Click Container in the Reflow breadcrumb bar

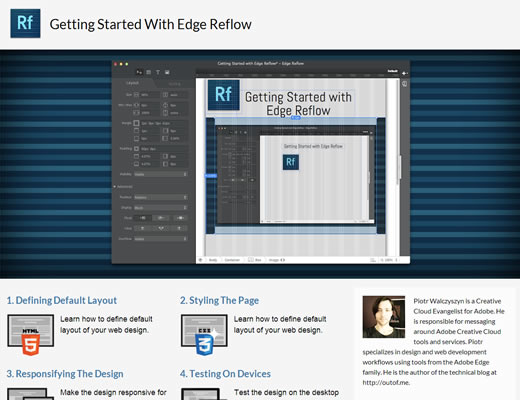(x=232, y=260)
